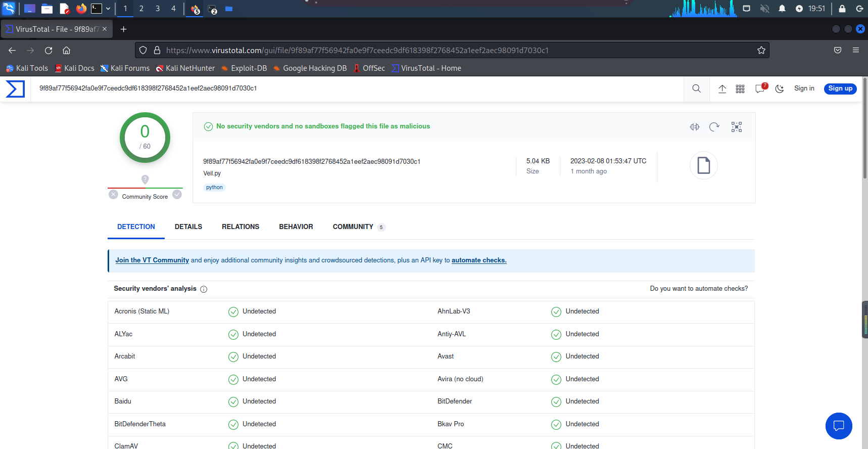Launch the terminal emulator from the panel
This screenshot has width=868, height=449.
(x=97, y=9)
